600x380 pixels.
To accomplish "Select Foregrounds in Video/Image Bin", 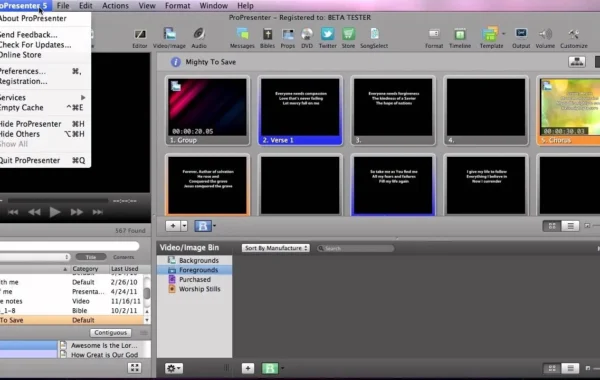I will click(194, 270).
